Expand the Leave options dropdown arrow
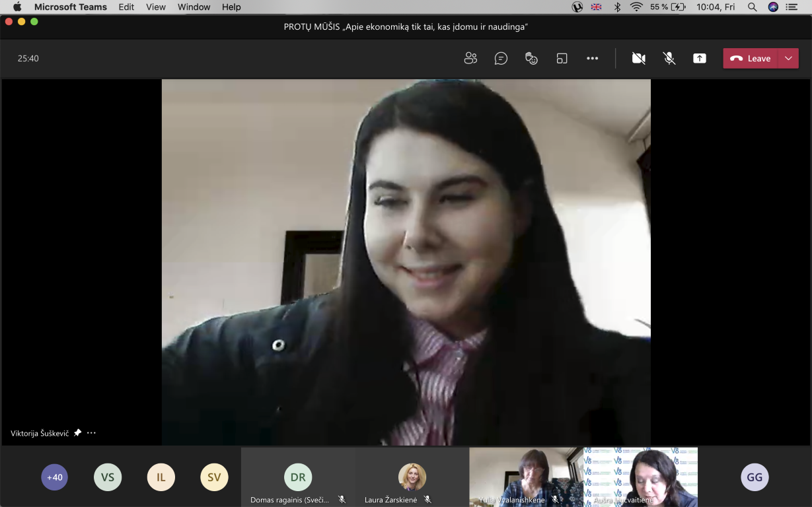This screenshot has height=507, width=812. [x=788, y=58]
